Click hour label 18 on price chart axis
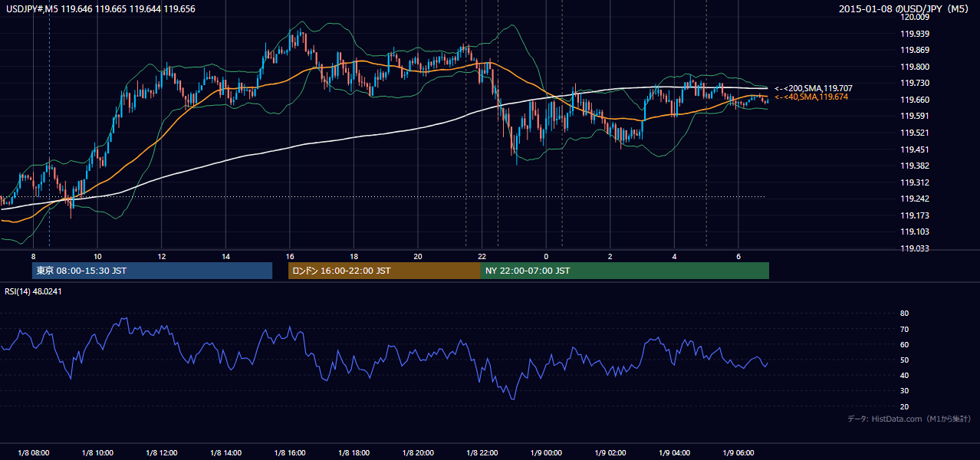The height and width of the screenshot is (460, 980). pos(354,256)
